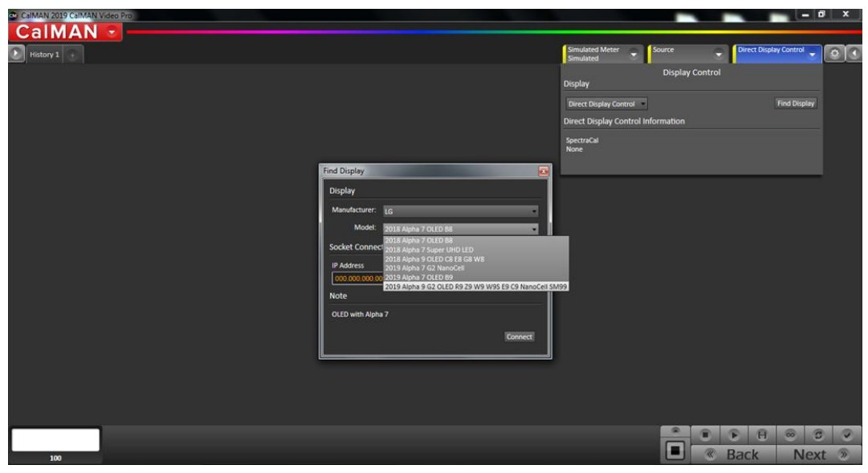Click the Connect button
Viewport: 868px width, 473px height.
pyautogui.click(x=519, y=336)
